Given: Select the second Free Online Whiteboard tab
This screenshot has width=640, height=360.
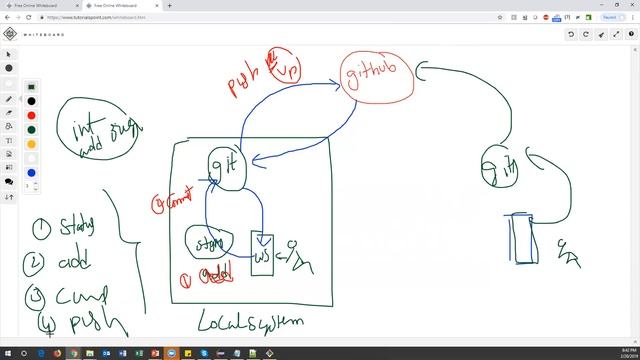Looking at the screenshot, I should [x=121, y=6].
